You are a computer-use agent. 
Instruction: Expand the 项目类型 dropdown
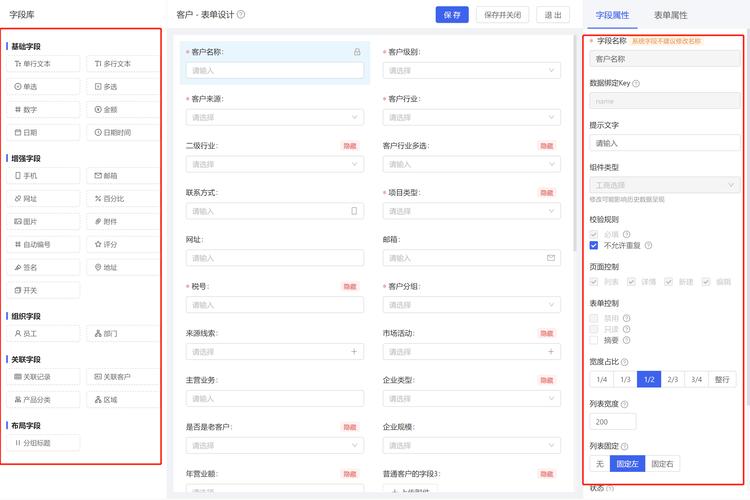point(472,211)
